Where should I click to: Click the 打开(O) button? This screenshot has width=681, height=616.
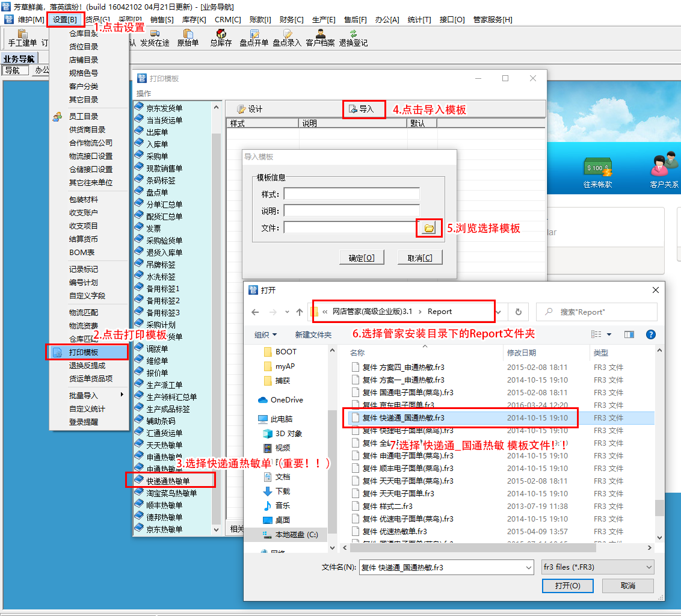[x=568, y=585]
